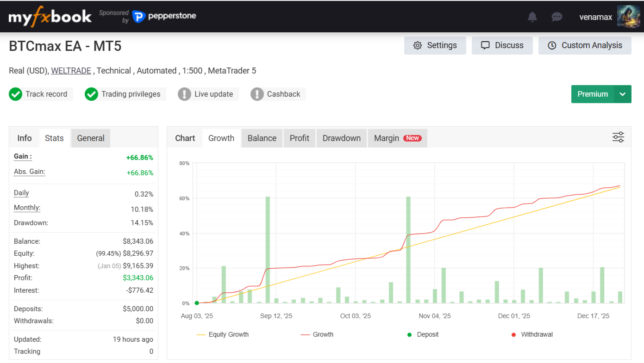Open the notifications bell icon

click(x=532, y=17)
